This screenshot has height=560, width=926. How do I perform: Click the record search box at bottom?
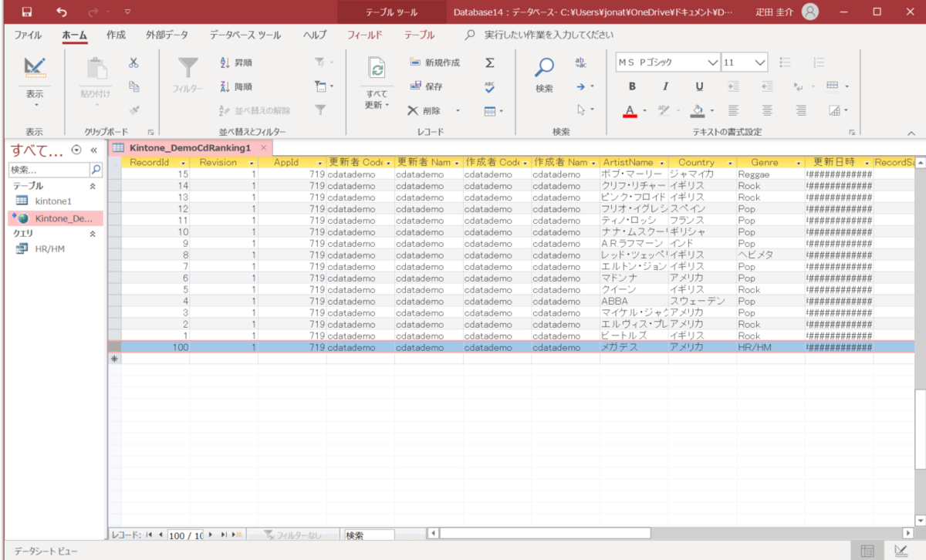[x=368, y=535]
